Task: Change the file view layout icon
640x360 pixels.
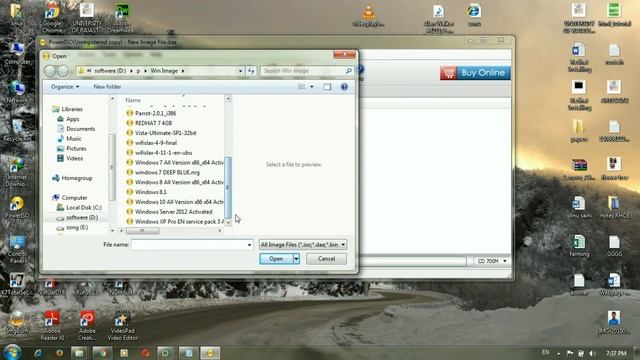Action: point(302,87)
